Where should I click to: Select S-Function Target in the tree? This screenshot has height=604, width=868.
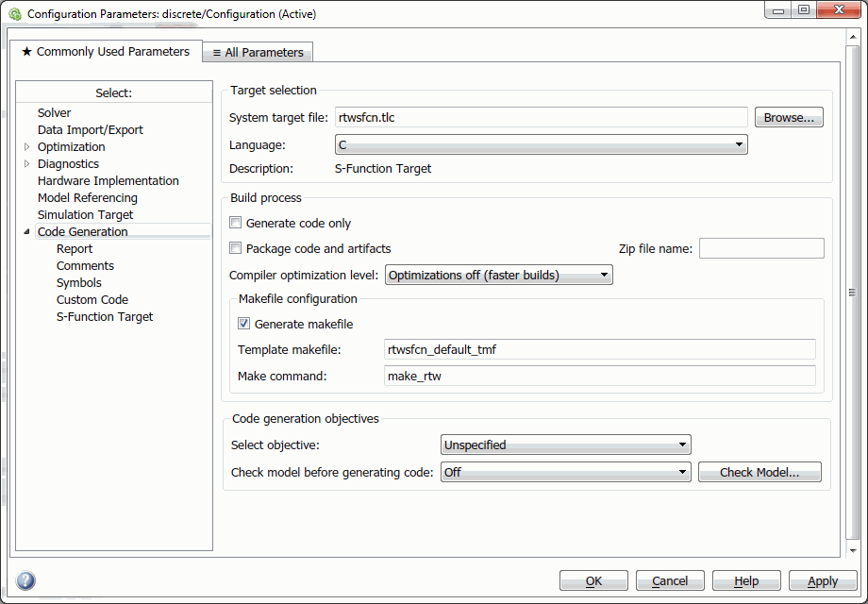coord(105,317)
